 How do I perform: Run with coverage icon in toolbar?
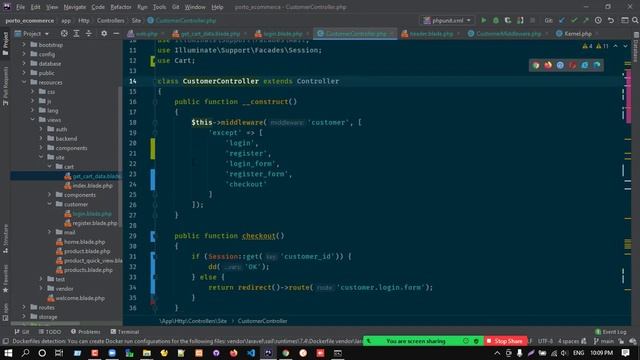[x=508, y=20]
